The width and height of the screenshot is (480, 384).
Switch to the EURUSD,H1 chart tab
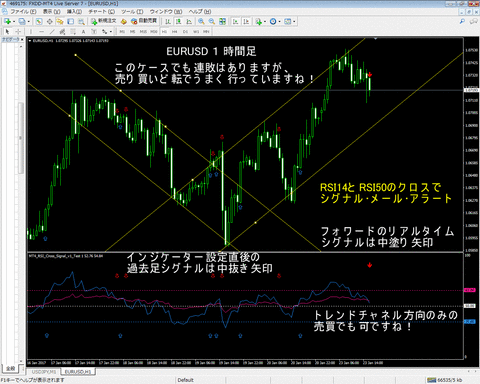click(x=78, y=371)
